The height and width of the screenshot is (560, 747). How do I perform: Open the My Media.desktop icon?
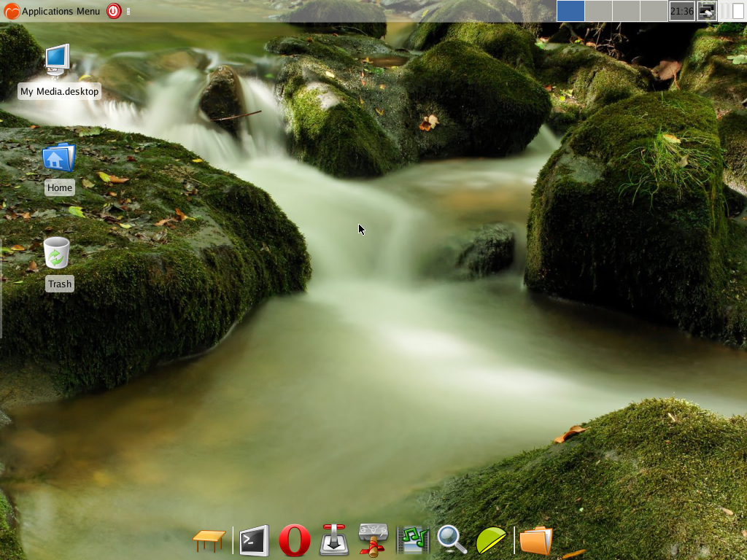tap(58, 60)
